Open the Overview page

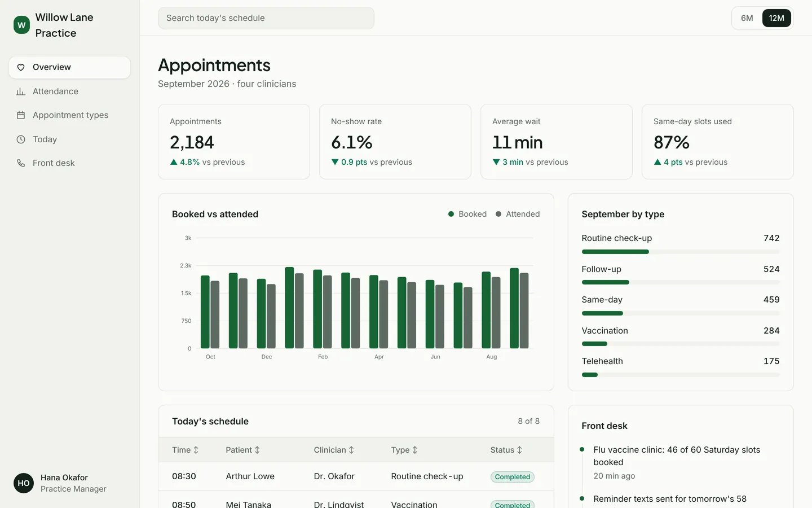(69, 67)
